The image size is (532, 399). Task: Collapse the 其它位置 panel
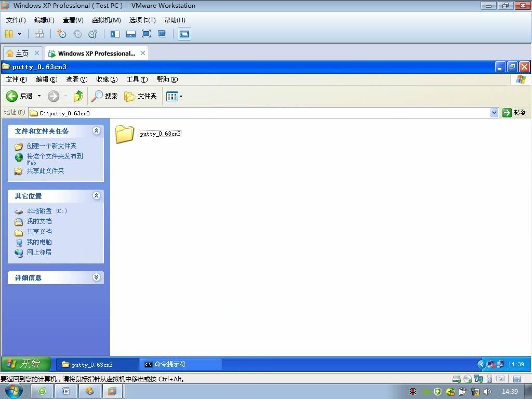tap(96, 195)
